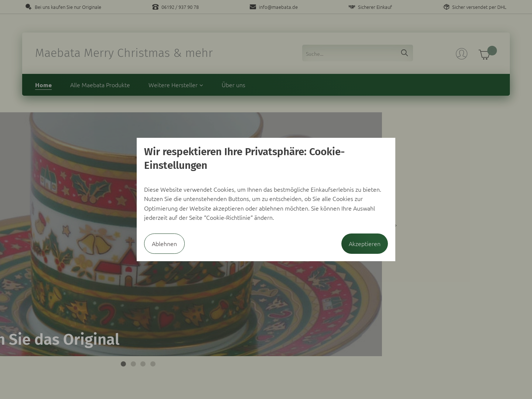532x399 pixels.
Task: Expand the Weitere Hersteller dropdown menu
Action: (175, 85)
